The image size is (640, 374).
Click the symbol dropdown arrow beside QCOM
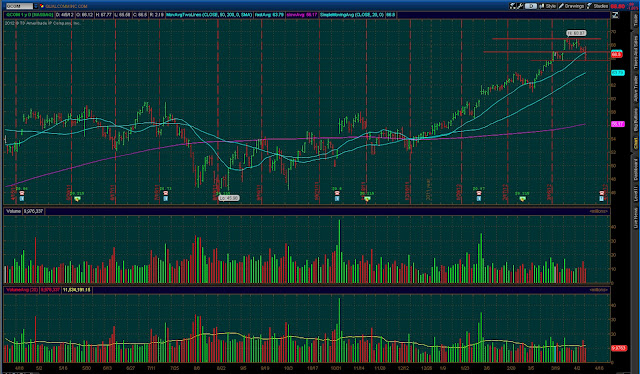tap(36, 6)
